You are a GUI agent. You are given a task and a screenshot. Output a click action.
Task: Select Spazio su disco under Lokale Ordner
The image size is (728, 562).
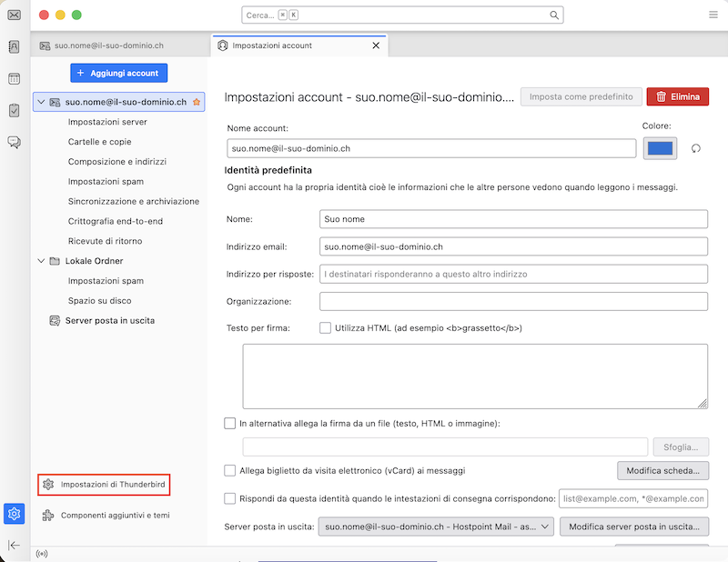pyautogui.click(x=100, y=301)
